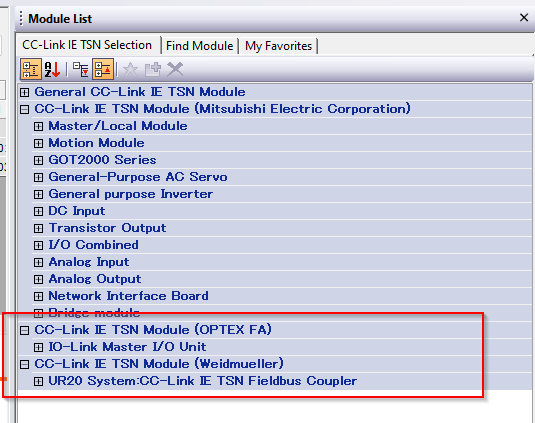This screenshot has width=535, height=423.
Task: Select the General purpose Inverter entry
Action: (131, 194)
